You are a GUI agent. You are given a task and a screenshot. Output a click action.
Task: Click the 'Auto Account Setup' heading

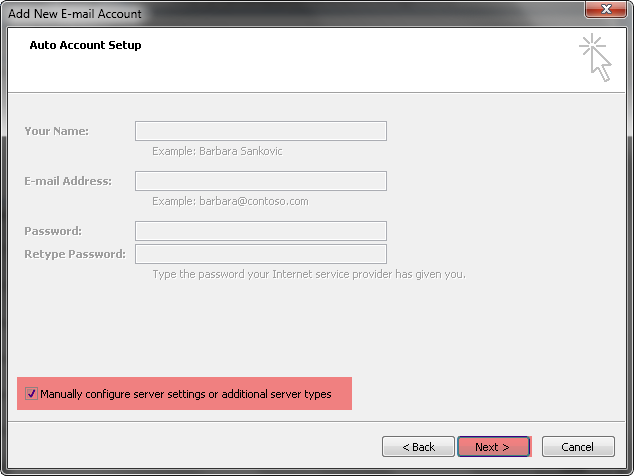pyautogui.click(x=85, y=45)
